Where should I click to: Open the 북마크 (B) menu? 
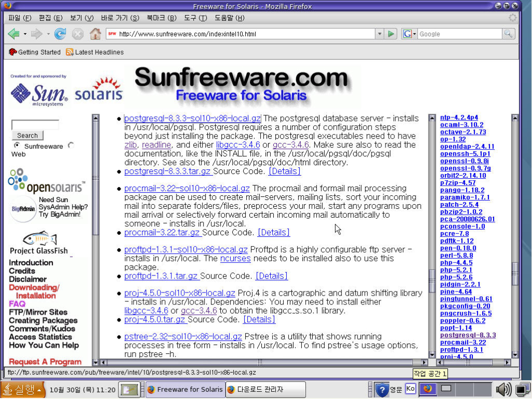[x=162, y=18]
